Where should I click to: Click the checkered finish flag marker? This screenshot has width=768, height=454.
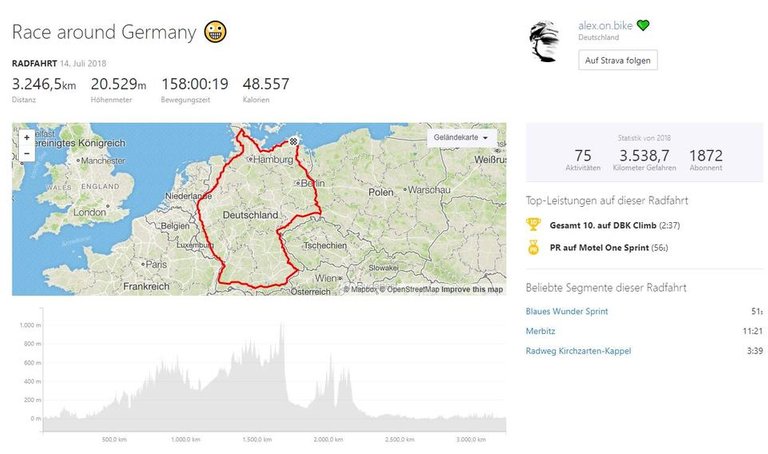pyautogui.click(x=293, y=142)
